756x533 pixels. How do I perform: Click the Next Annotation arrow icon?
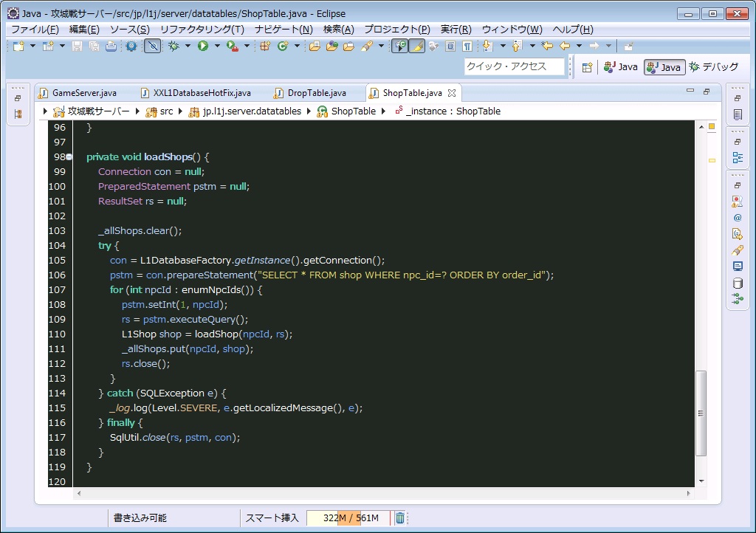(x=487, y=47)
